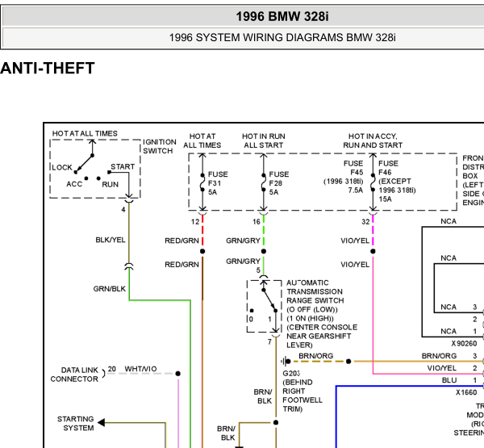Select the G203 ground label
This screenshot has height=448, width=484.
click(291, 374)
